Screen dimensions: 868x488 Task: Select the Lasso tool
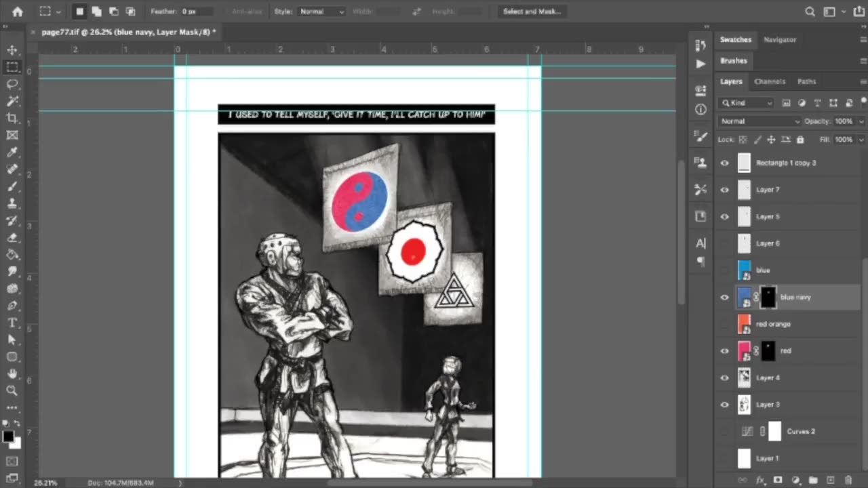coord(12,84)
